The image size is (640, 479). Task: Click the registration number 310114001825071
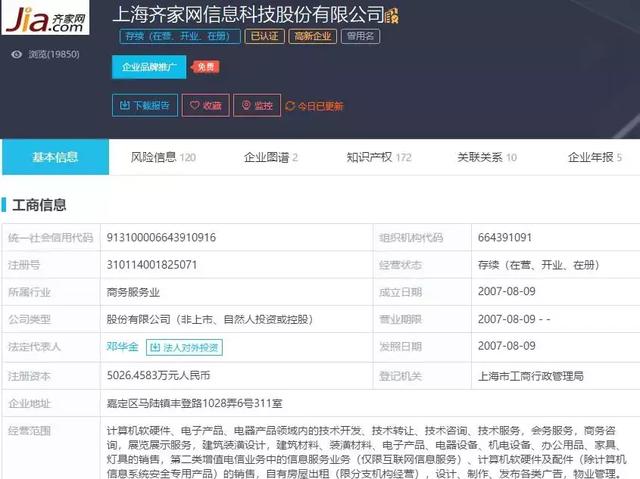[152, 265]
